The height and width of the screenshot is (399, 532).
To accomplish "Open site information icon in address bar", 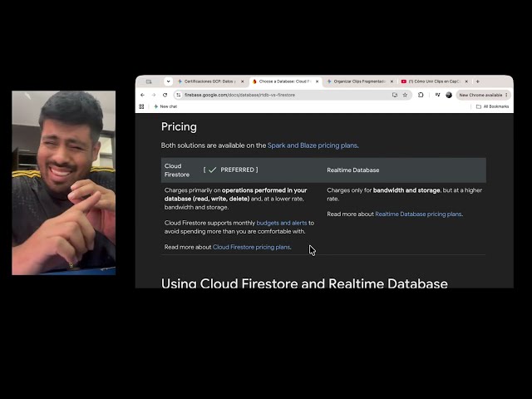I will click(x=179, y=95).
